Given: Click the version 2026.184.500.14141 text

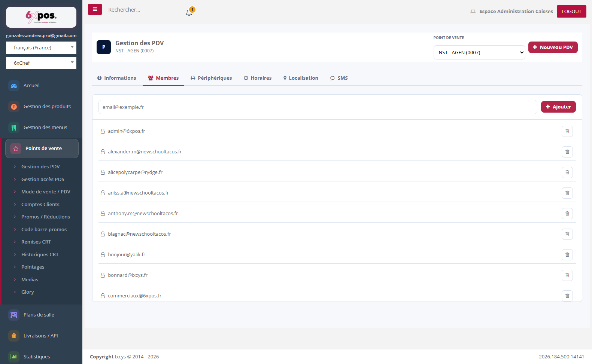Looking at the screenshot, I should [561, 357].
